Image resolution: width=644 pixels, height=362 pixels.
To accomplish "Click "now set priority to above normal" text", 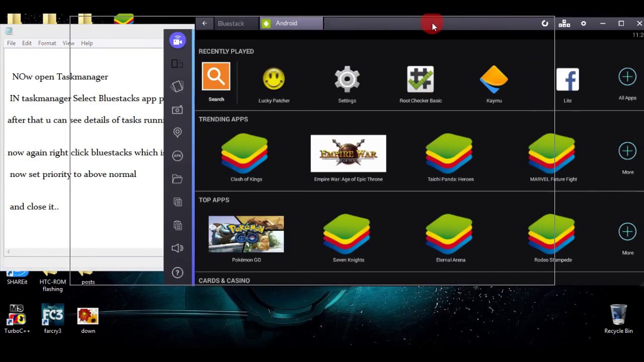I will pyautogui.click(x=73, y=174).
